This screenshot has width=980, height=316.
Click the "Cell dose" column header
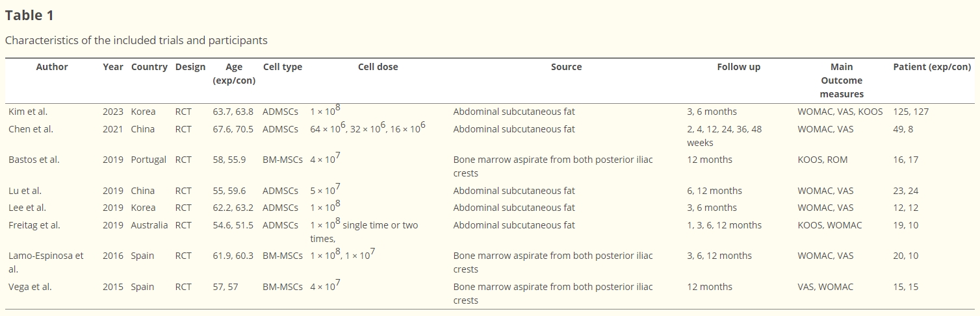[x=378, y=67]
